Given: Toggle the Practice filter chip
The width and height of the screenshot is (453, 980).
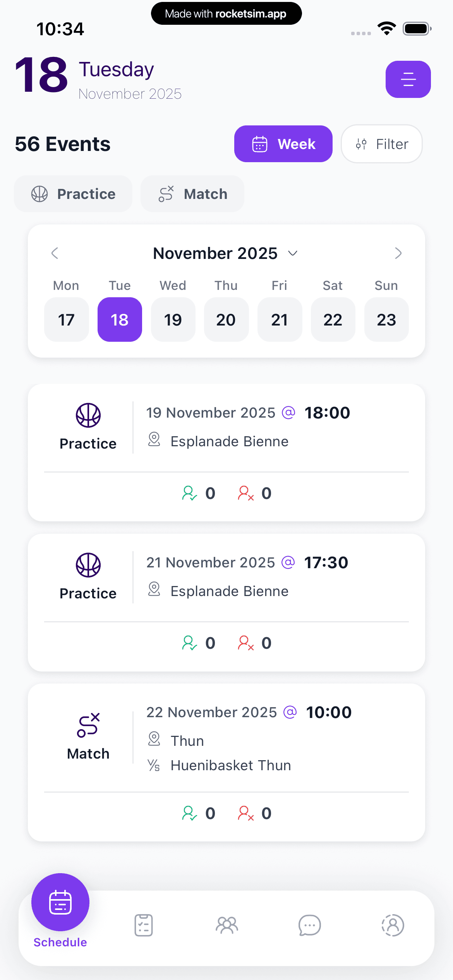Looking at the screenshot, I should click(73, 194).
